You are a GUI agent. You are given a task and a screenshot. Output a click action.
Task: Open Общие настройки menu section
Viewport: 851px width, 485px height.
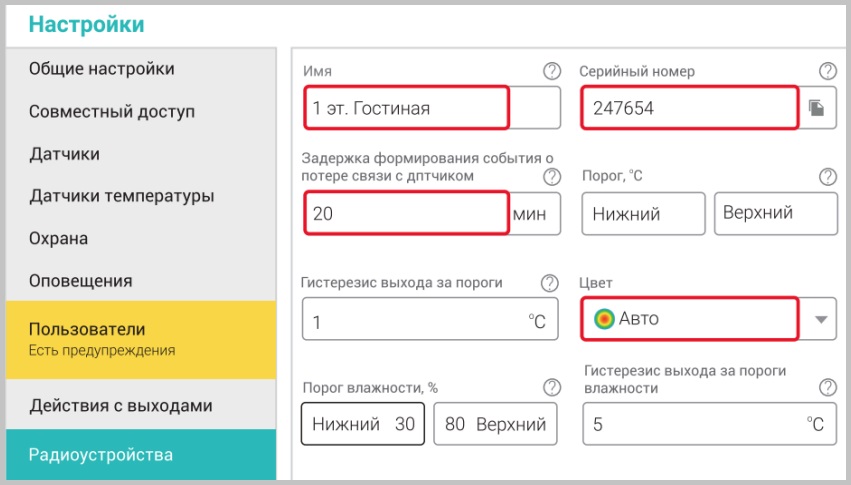(x=101, y=69)
